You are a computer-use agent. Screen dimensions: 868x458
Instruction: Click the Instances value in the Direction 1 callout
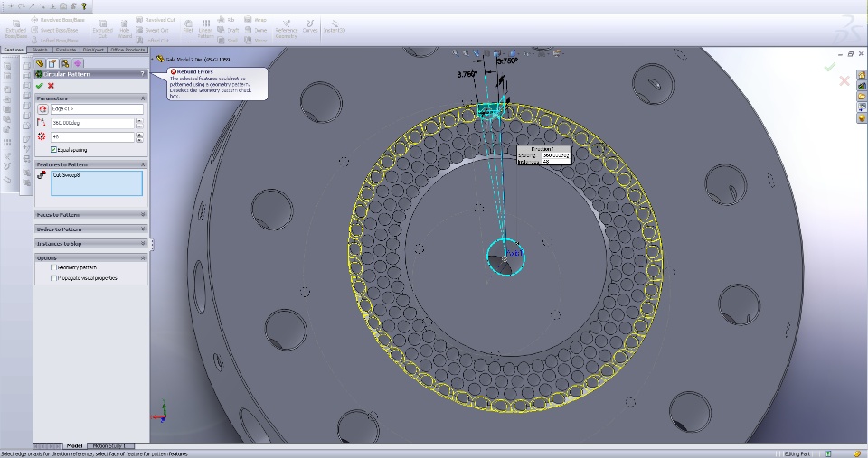555,162
